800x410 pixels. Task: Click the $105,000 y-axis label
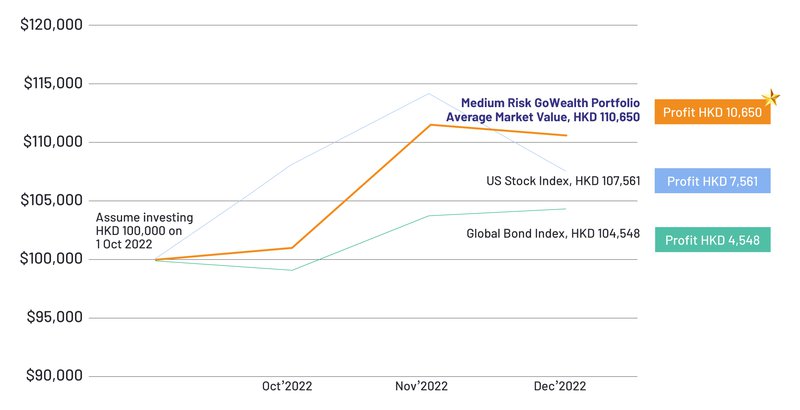click(51, 200)
